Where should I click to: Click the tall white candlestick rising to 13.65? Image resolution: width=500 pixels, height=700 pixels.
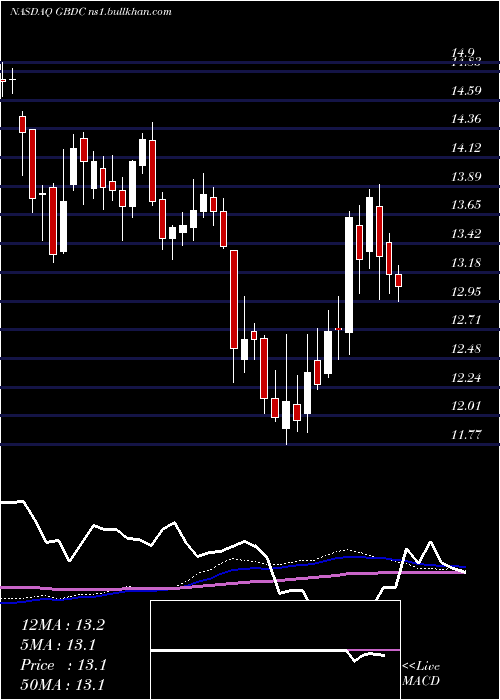pyautogui.click(x=349, y=275)
